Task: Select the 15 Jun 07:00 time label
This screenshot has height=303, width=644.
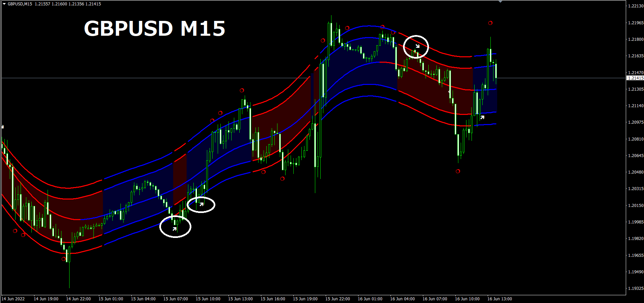Action: [176, 299]
